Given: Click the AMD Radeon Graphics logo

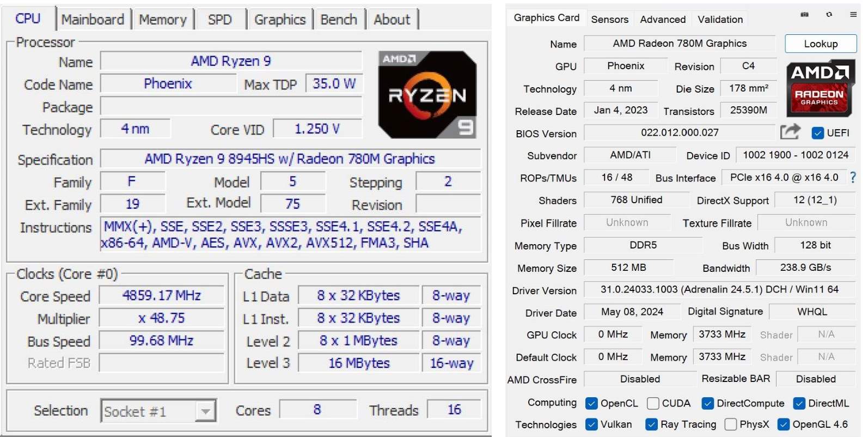Looking at the screenshot, I should click(819, 88).
